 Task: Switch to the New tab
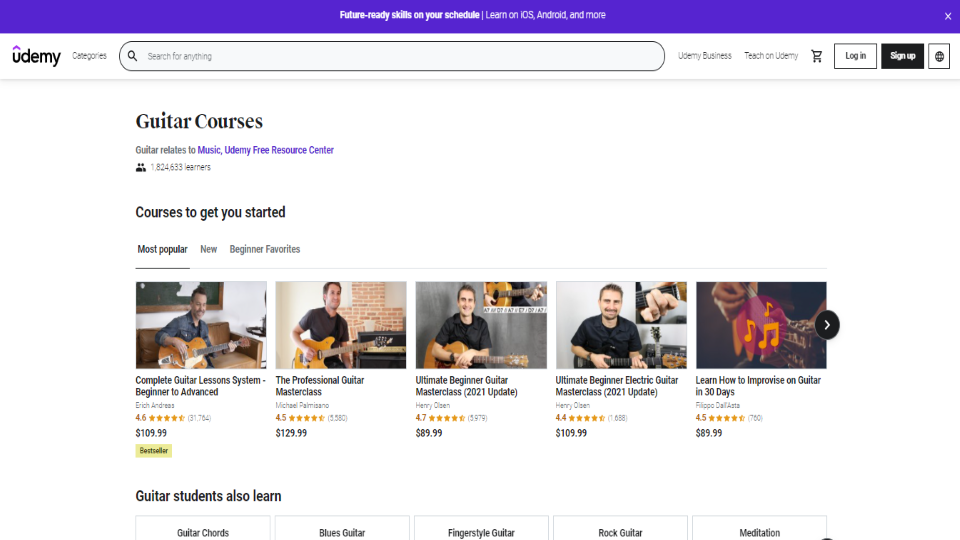(209, 250)
